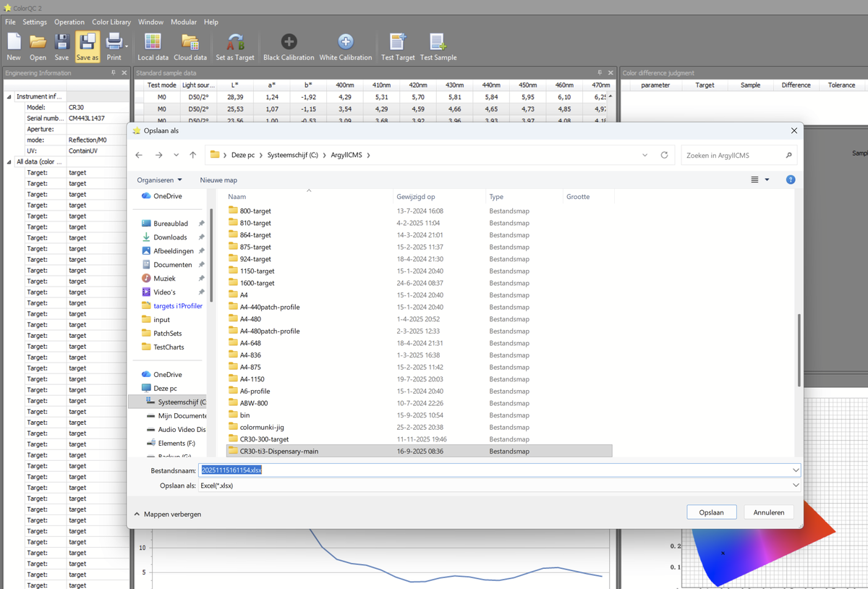This screenshot has height=589, width=868.
Task: Click the Annuleren button
Action: coord(768,512)
